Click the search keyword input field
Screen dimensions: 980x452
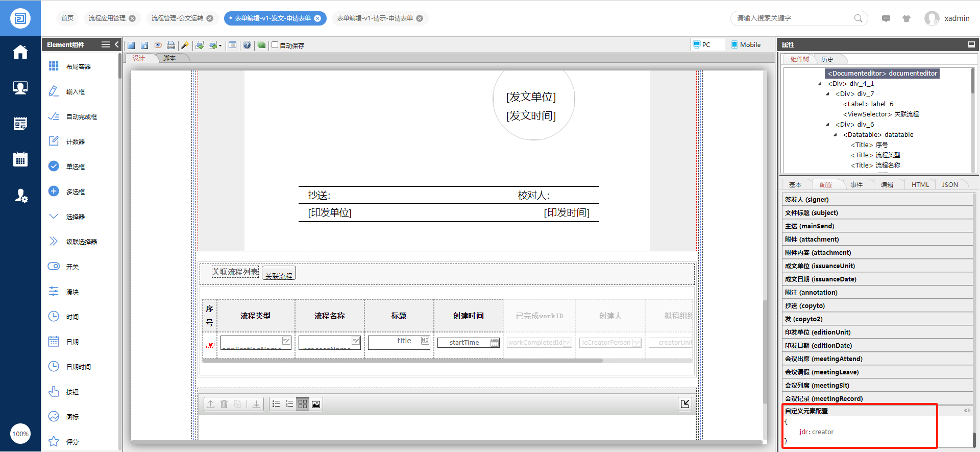click(x=793, y=18)
